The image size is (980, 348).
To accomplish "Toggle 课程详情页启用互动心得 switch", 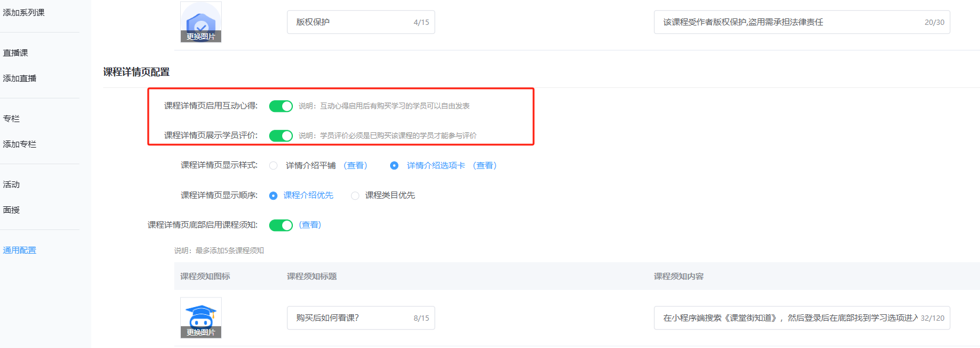I will (x=280, y=106).
